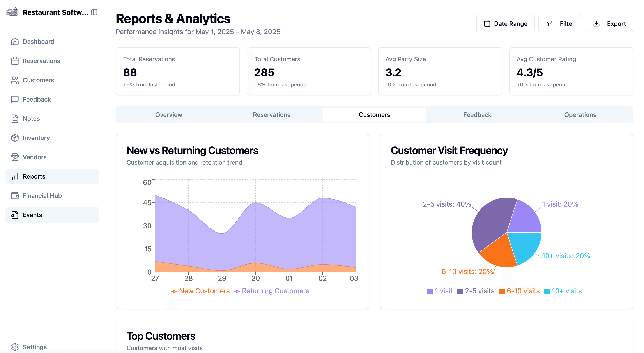Click the light purple 1 visit pie slice

[525, 219]
